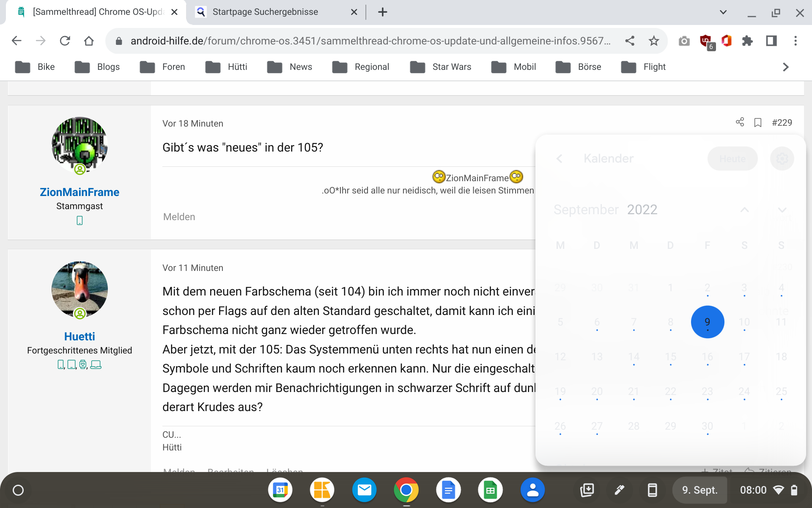Bookmark this page with star icon
The image size is (812, 508).
pyautogui.click(x=654, y=41)
